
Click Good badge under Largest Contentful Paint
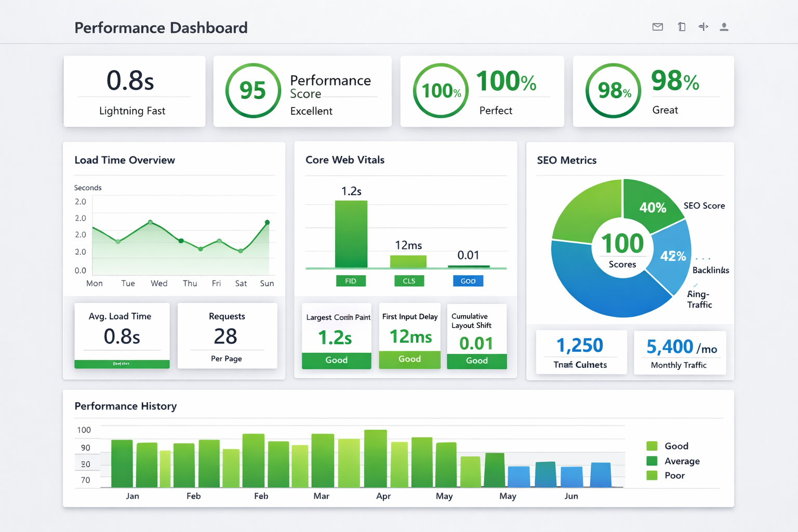coord(337,361)
